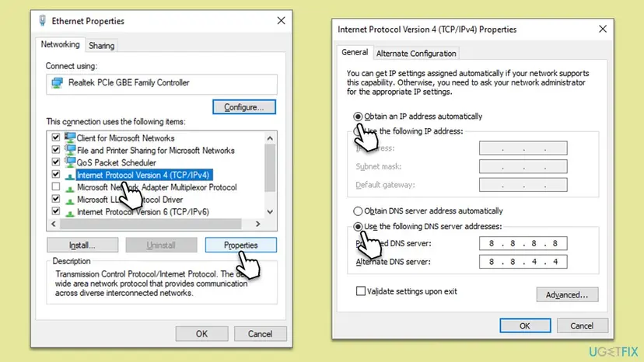Click the Preferred DNS server field
The image size is (644, 362).
tap(523, 243)
